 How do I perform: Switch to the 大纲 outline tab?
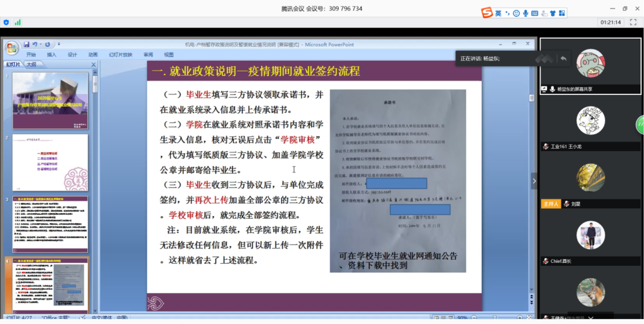tap(32, 64)
